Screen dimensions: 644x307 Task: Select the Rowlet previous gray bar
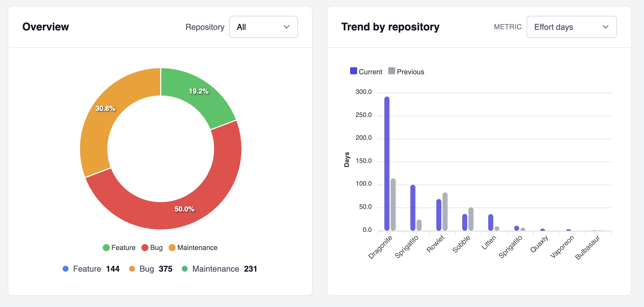point(445,211)
